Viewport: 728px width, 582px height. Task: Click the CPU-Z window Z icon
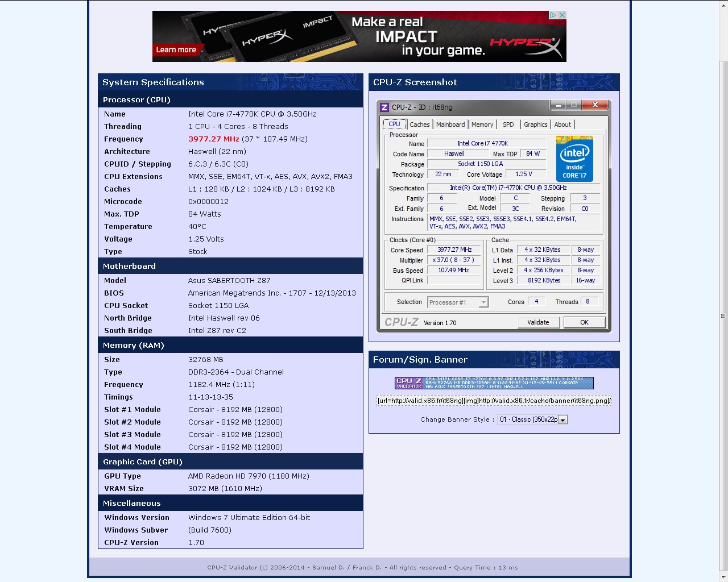coord(384,107)
